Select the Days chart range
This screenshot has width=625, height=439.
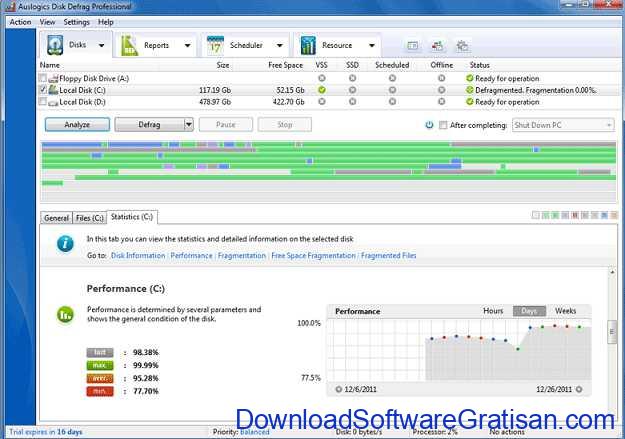coord(529,311)
